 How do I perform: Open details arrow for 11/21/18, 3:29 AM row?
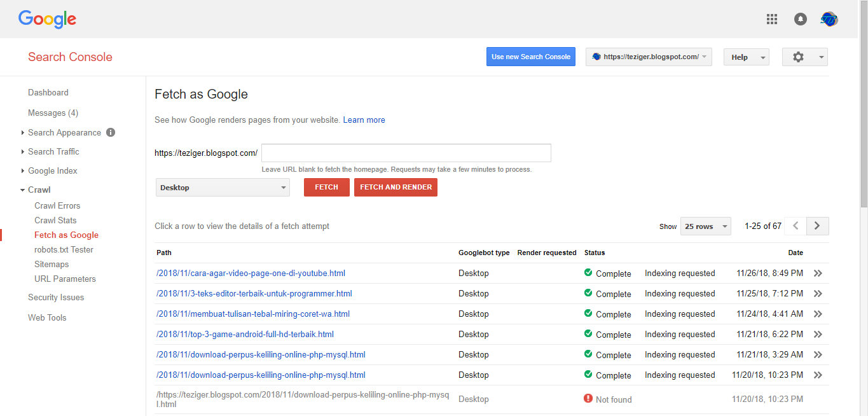[818, 355]
